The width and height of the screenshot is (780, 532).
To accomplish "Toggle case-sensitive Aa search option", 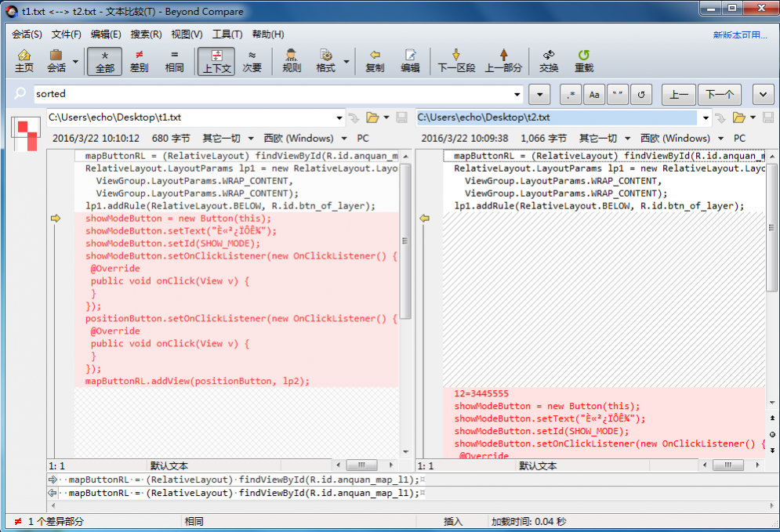I will [594, 94].
